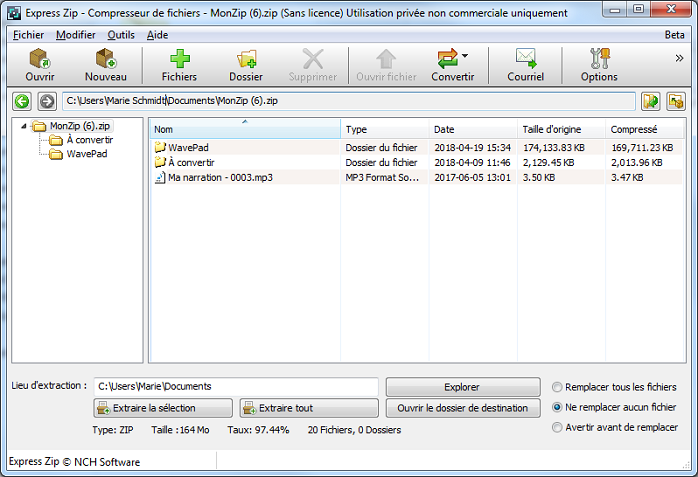Open the Aide menu
This screenshot has width=698, height=477.
click(158, 35)
